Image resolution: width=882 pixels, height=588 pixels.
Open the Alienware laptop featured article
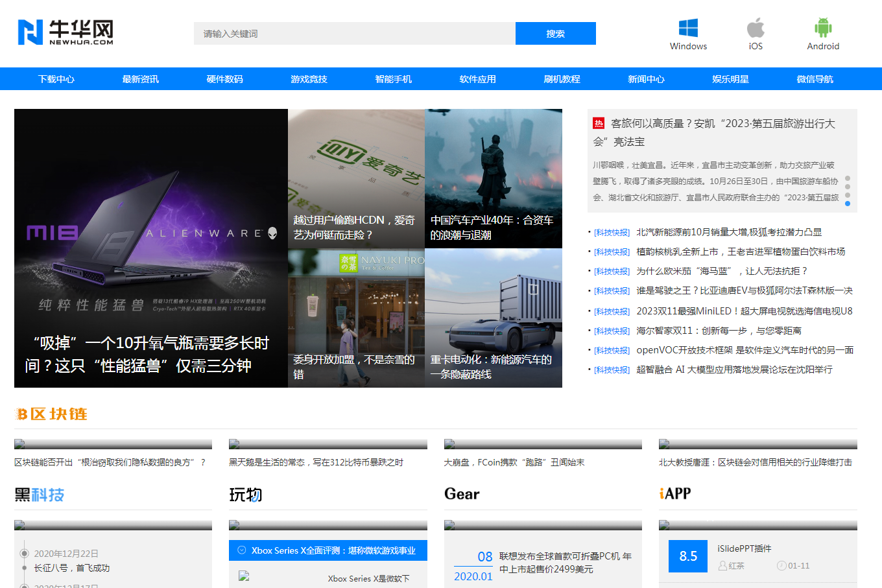click(151, 248)
